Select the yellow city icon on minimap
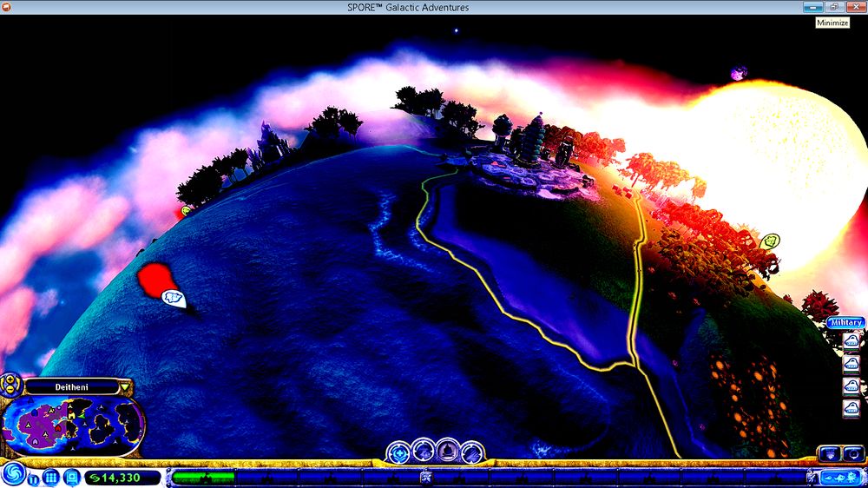868x488 pixels. point(71,415)
